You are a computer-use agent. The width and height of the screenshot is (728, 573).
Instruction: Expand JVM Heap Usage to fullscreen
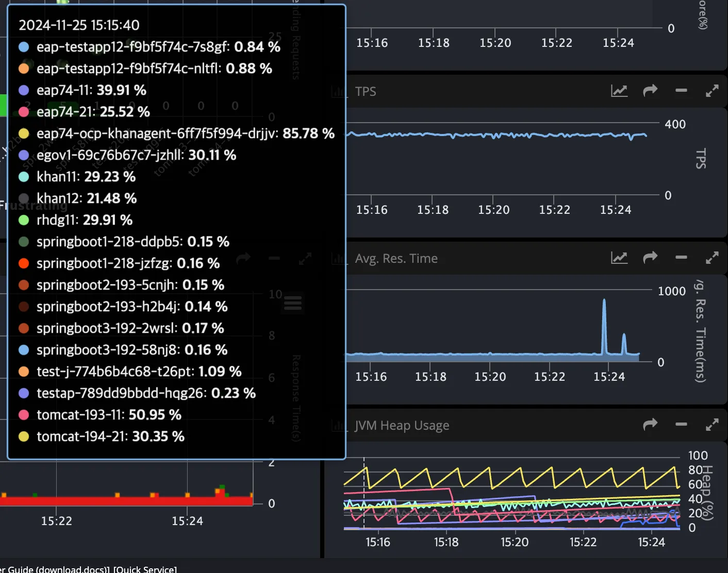coord(712,425)
